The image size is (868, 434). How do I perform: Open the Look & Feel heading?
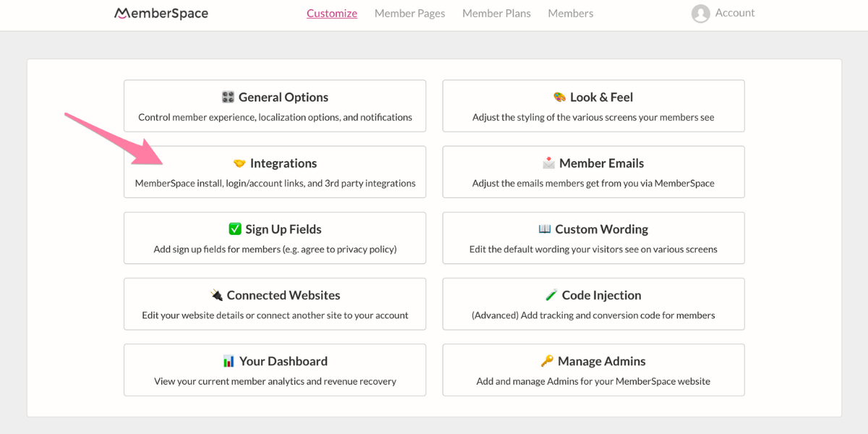pyautogui.click(x=601, y=97)
